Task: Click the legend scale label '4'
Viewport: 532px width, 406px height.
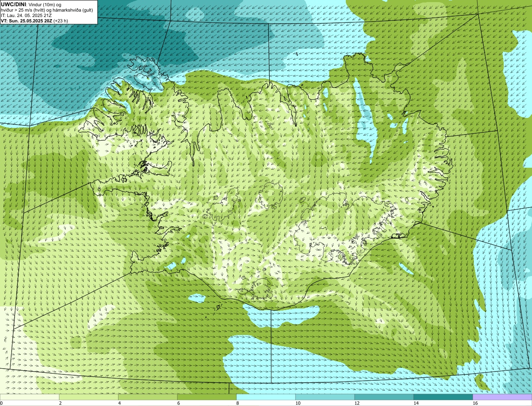Action: 119,403
